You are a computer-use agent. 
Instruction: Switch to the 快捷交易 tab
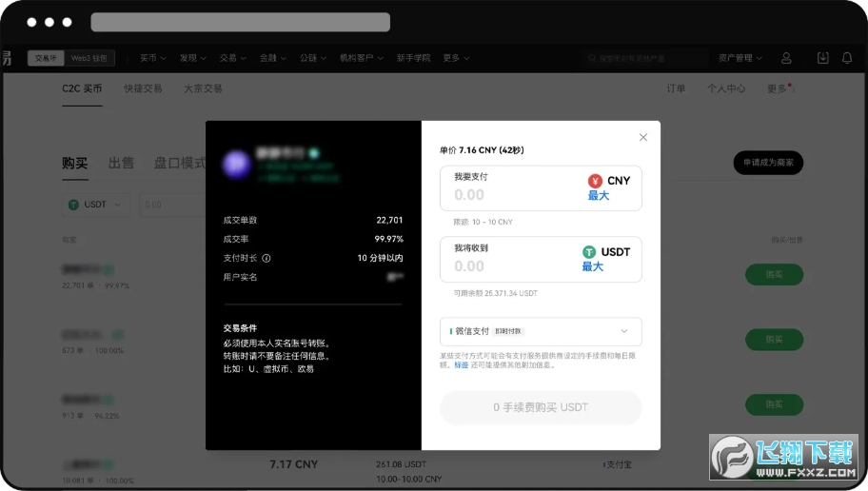(x=143, y=88)
